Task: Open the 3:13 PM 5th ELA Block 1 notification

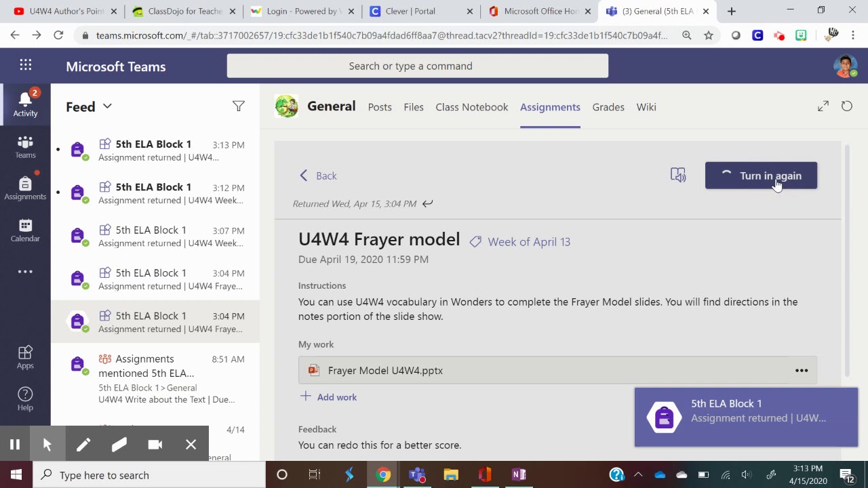Action: [155, 150]
